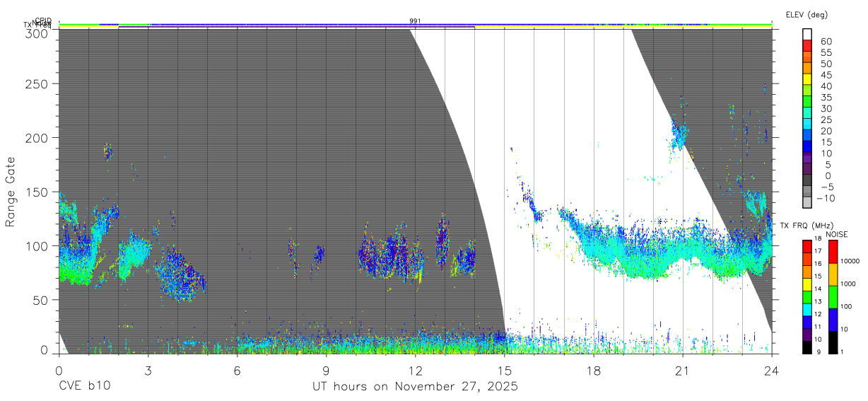Click the 9 label on the TX FRQ scale
This screenshot has height=401, width=868.
click(x=819, y=351)
